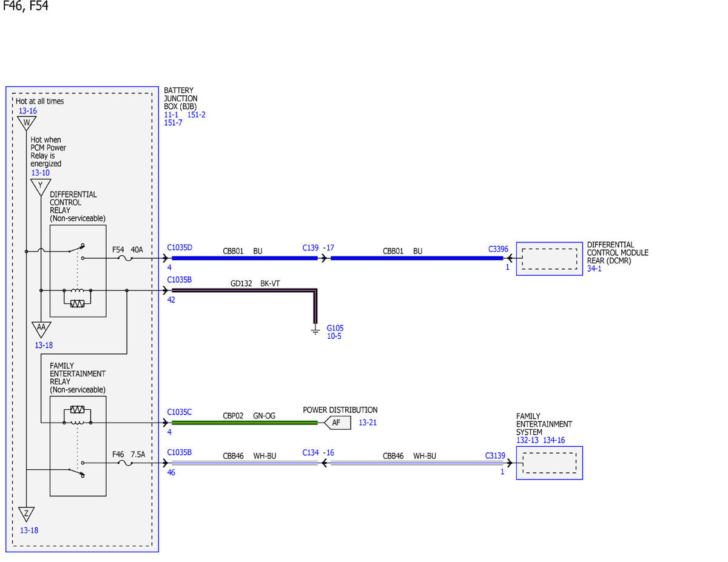Click the F46 7.5A fuse symbol

(126, 463)
